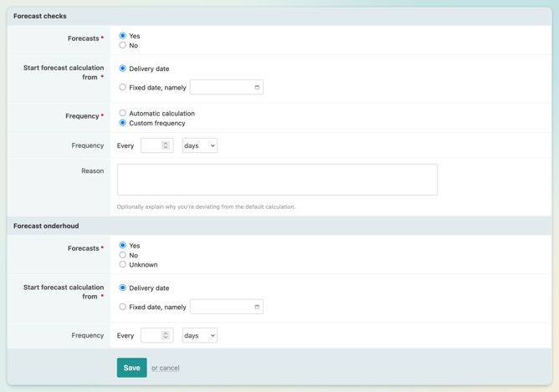Focus the Forecast onderhoud fixed date field
559x392 pixels.
[x=220, y=307]
